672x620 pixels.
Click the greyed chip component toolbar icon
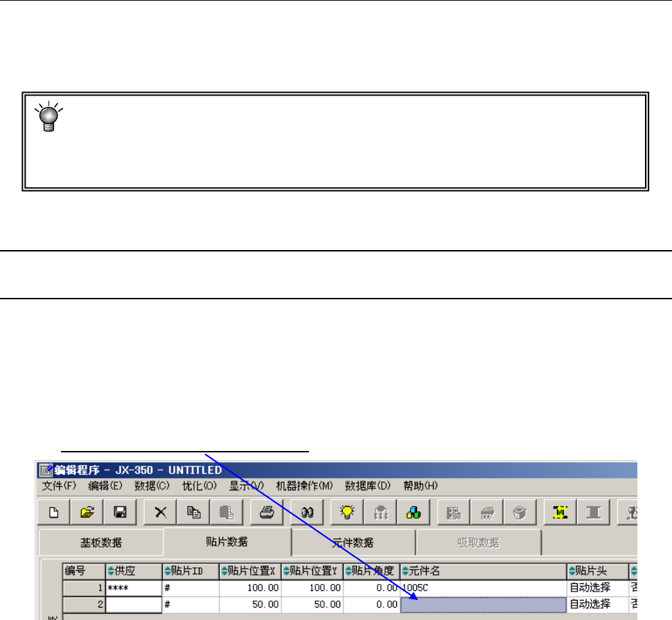click(487, 512)
